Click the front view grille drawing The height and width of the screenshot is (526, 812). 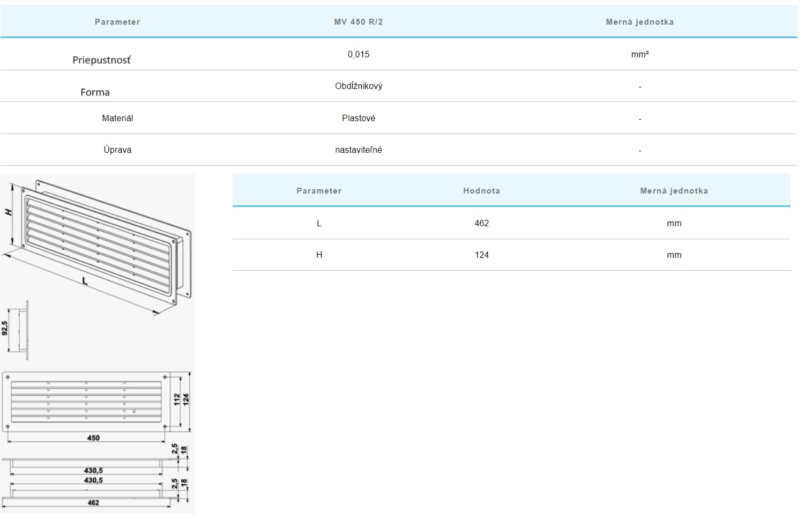pyautogui.click(x=86, y=402)
